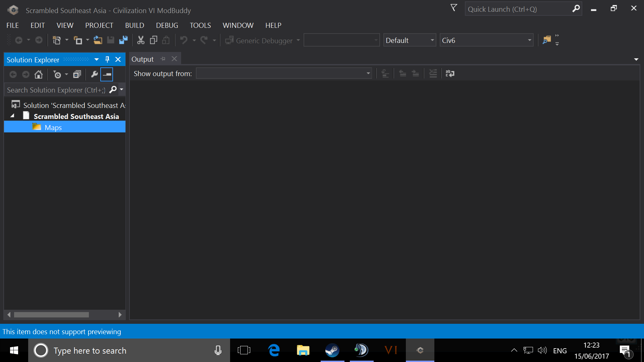Open the TOOLS menu

coord(200,25)
